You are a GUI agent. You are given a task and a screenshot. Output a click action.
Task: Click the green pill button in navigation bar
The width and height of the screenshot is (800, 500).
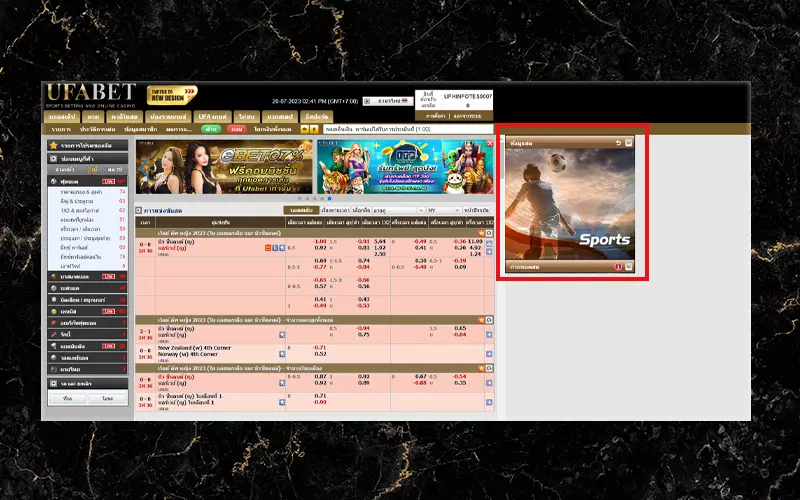point(211,129)
